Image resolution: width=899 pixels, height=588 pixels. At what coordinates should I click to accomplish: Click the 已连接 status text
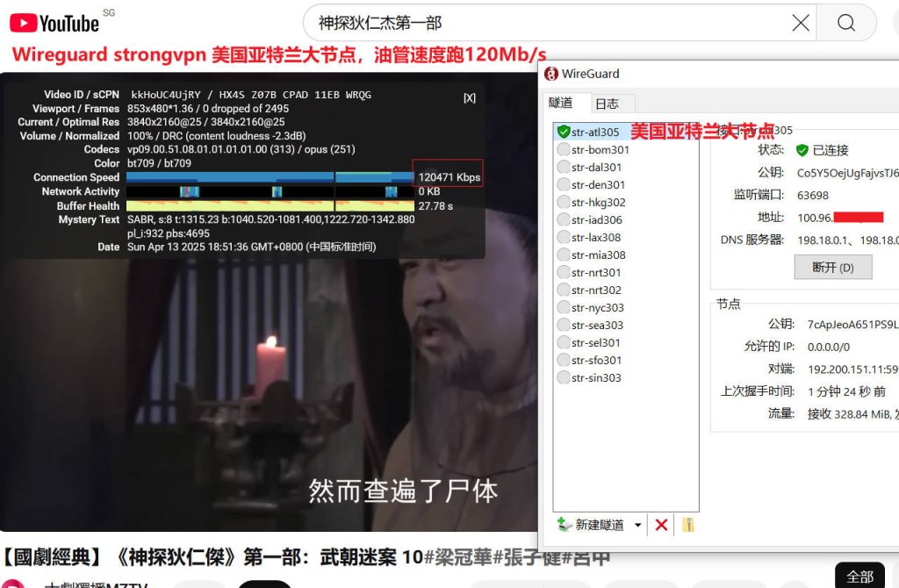(831, 150)
